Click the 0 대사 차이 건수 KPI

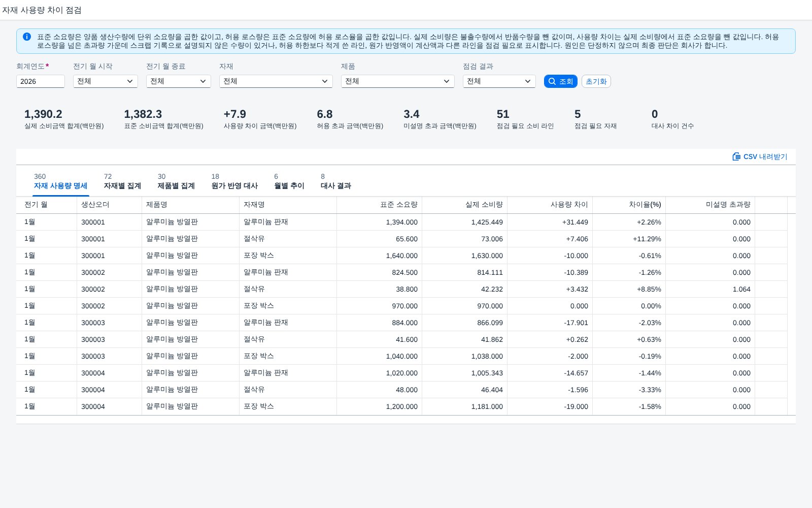click(x=672, y=119)
